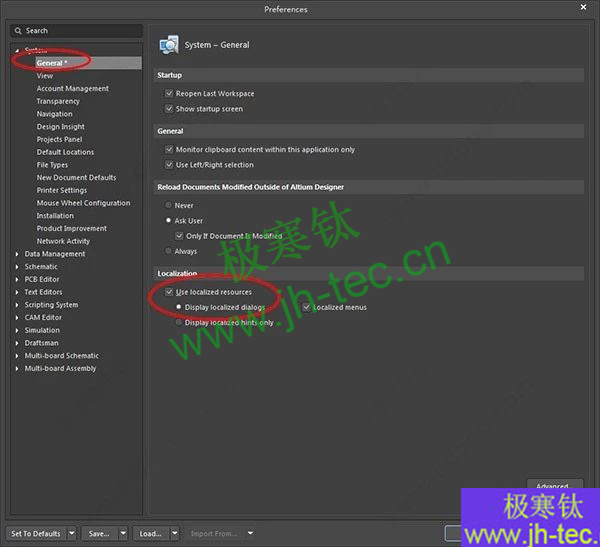Expand the Multi-board Schematic node
Viewport: 600px width, 547px height.
click(x=17, y=356)
